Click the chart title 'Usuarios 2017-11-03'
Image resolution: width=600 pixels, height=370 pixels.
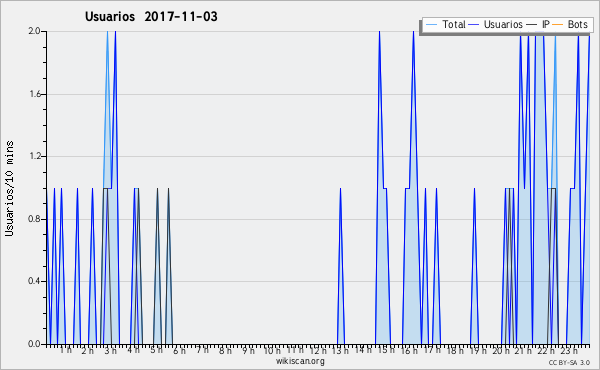pos(151,16)
